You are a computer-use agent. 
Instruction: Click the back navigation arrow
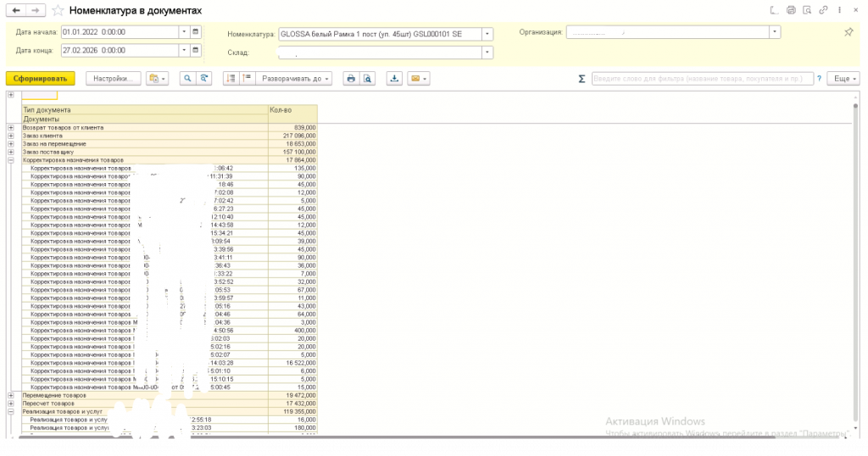(x=14, y=10)
